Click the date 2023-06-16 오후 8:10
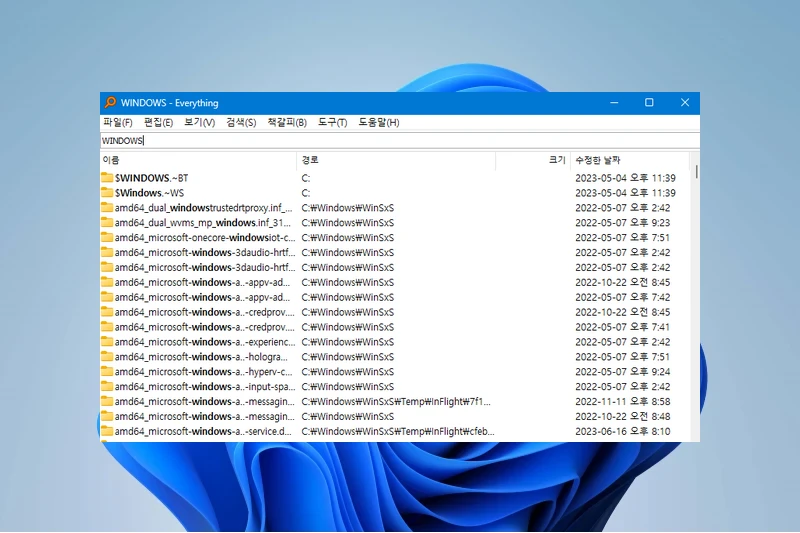800x533 pixels. click(622, 432)
